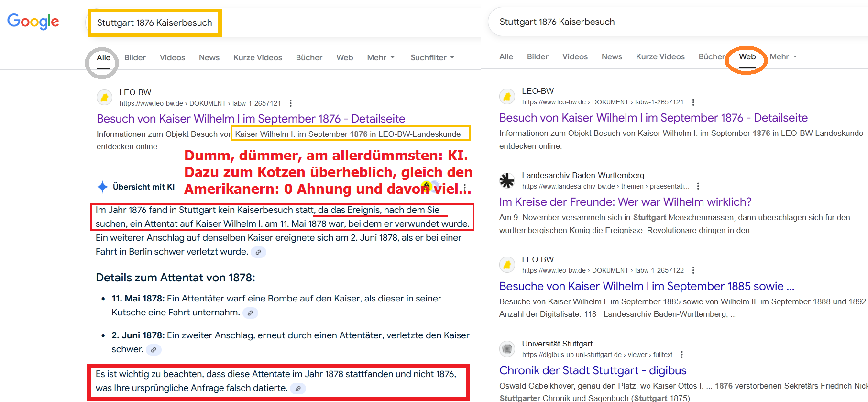868x402 pixels.
Task: Expand the Suchfilter dropdown
Action: point(432,57)
